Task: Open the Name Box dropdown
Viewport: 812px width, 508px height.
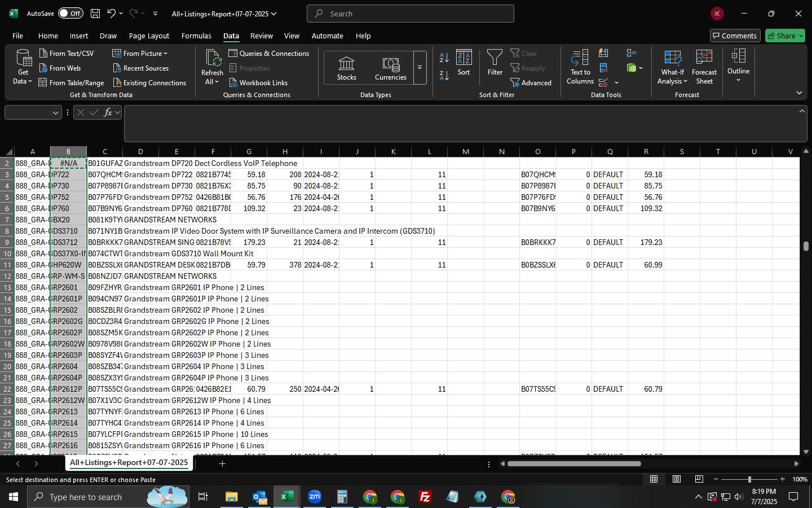Action: point(55,113)
